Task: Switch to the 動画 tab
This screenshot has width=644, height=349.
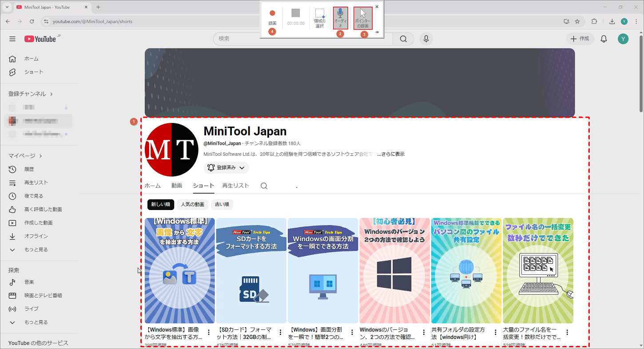Action: click(177, 186)
